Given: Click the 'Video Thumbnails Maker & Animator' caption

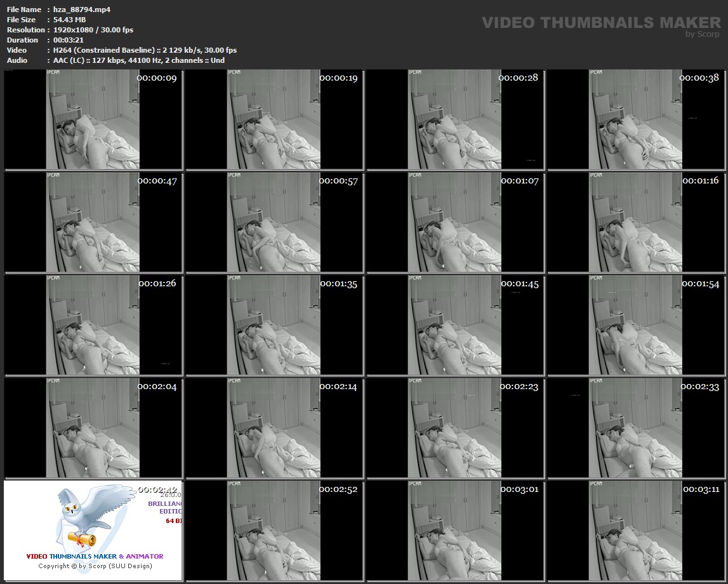Looking at the screenshot, I should coord(95,556).
